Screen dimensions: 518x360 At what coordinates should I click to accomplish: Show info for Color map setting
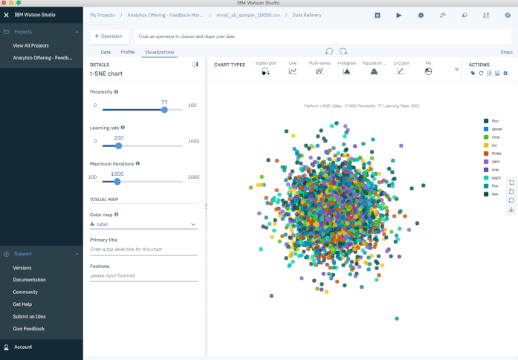click(116, 214)
